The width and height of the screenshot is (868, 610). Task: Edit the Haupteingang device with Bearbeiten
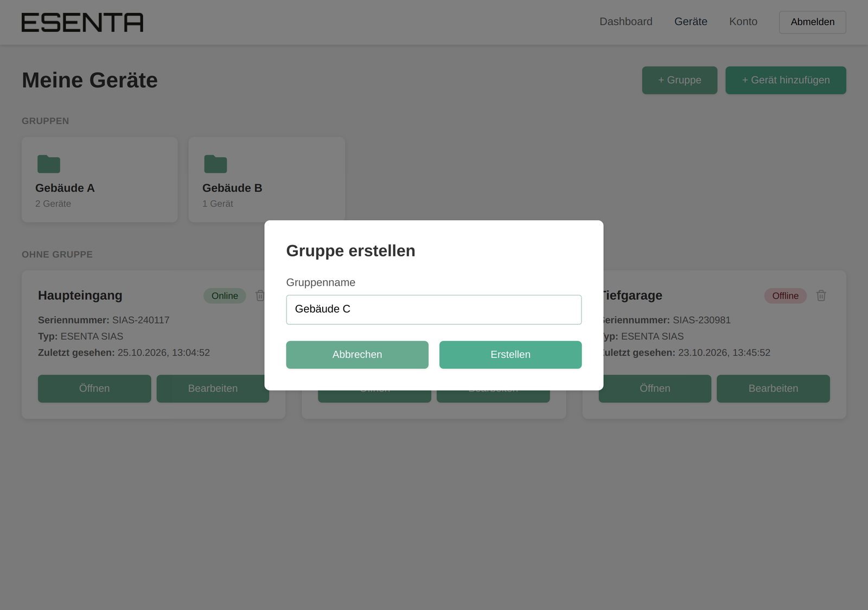pyautogui.click(x=213, y=389)
